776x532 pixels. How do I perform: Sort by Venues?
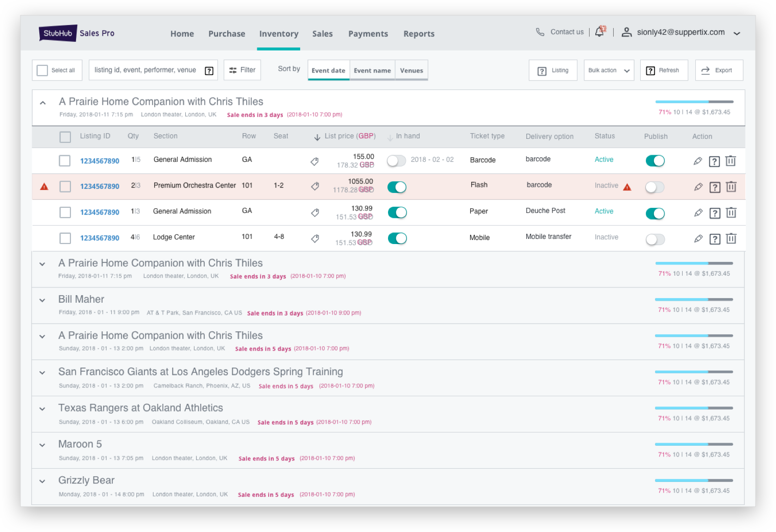[411, 70]
